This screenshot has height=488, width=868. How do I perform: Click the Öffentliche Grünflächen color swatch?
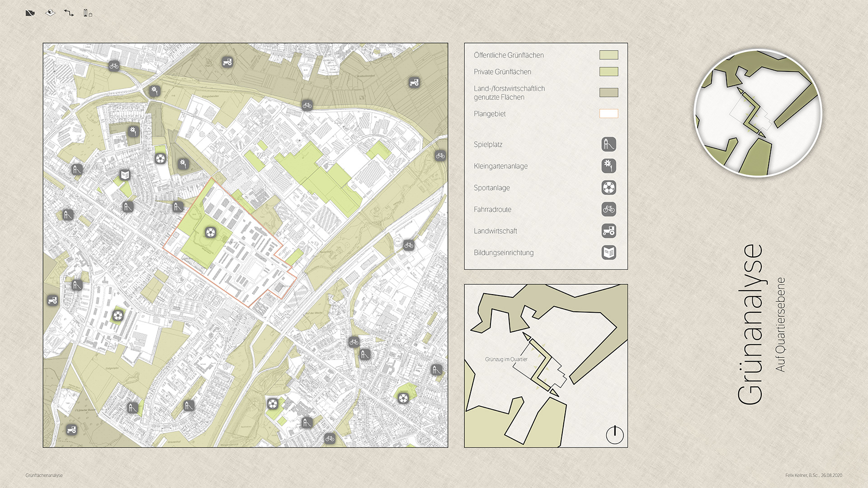click(x=609, y=55)
